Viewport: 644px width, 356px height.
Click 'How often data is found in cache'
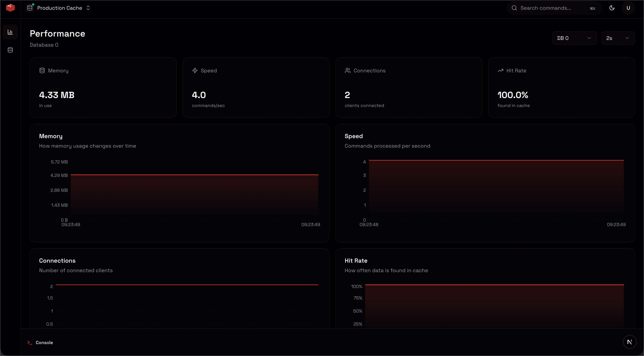pyautogui.click(x=386, y=270)
